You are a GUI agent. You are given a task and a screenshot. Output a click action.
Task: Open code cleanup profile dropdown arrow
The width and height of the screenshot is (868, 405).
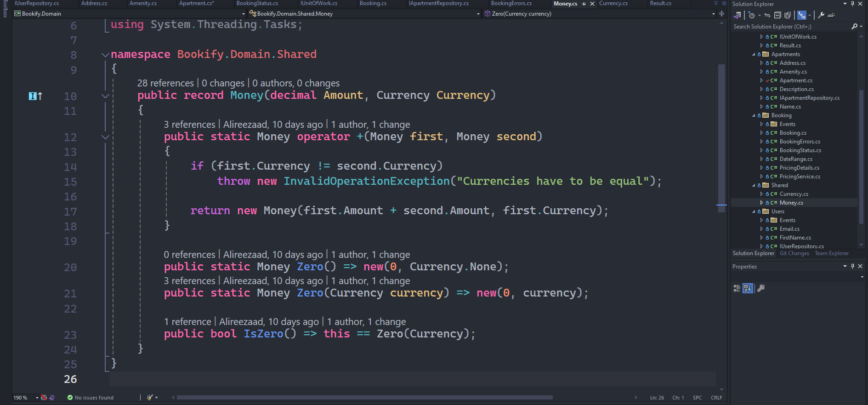[x=157, y=398]
